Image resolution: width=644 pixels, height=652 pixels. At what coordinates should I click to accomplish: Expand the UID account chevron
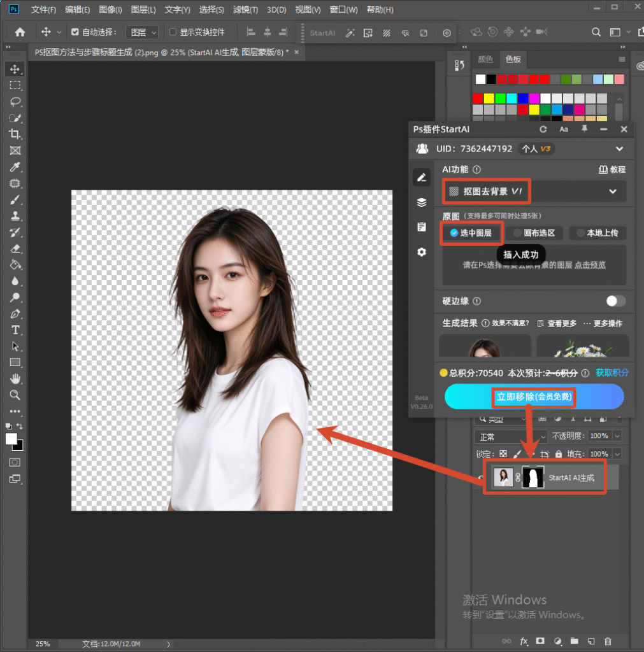pyautogui.click(x=619, y=149)
